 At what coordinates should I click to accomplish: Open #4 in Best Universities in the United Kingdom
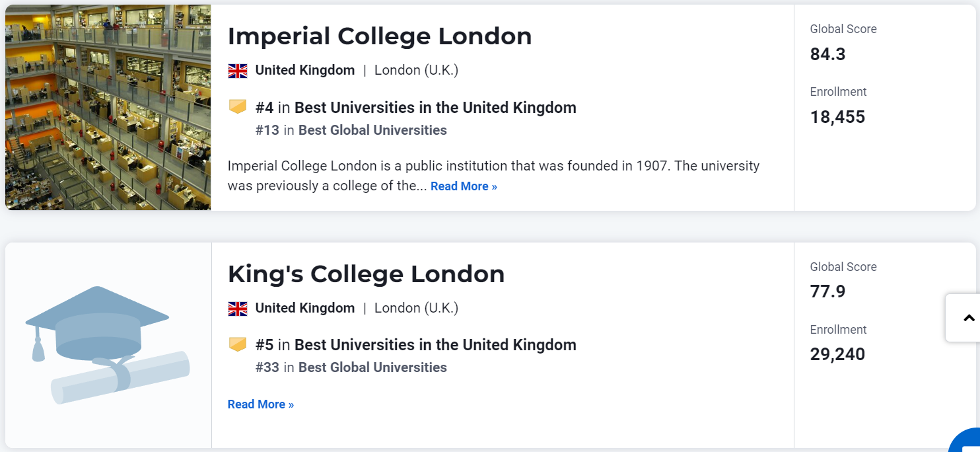pos(416,108)
